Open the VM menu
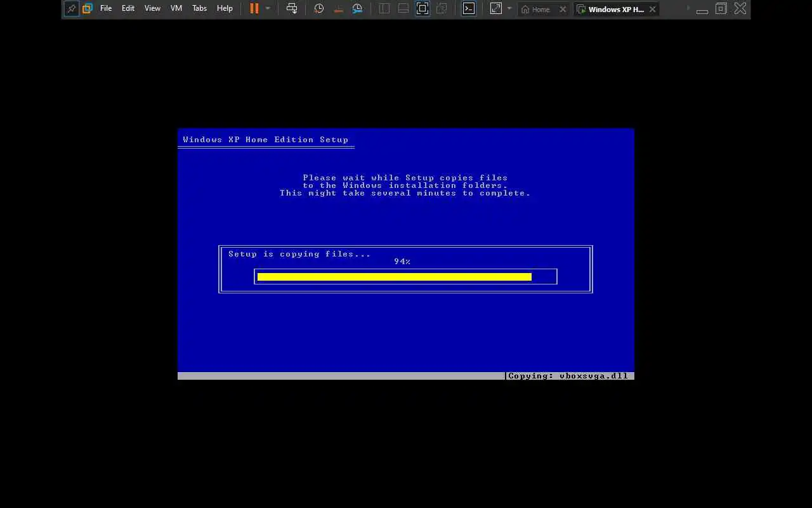 176,8
